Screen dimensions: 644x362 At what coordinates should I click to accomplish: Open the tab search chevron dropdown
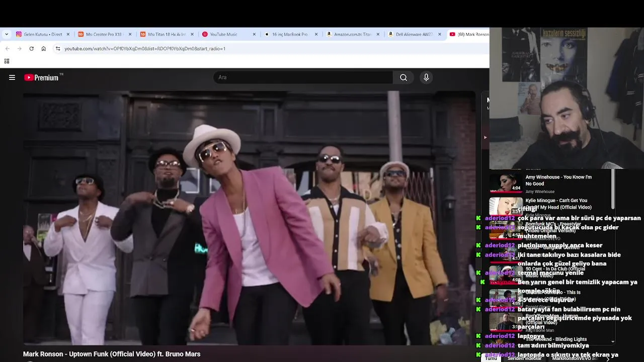(x=6, y=34)
